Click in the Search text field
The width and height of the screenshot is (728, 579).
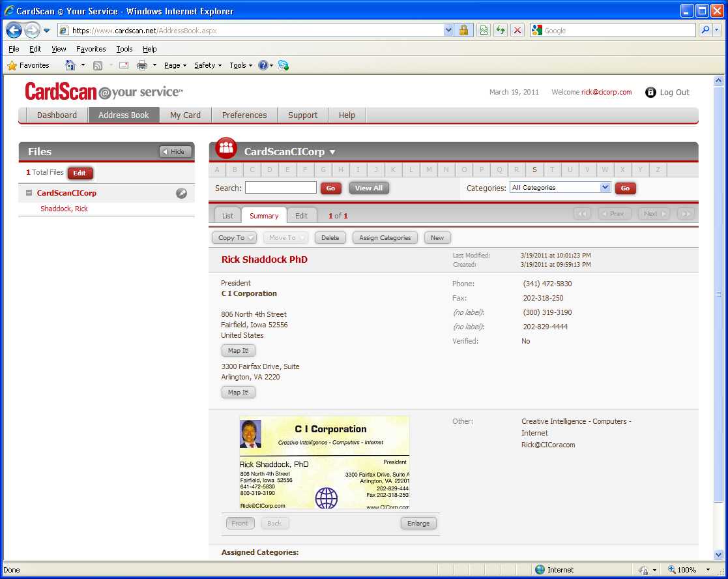[x=281, y=188]
